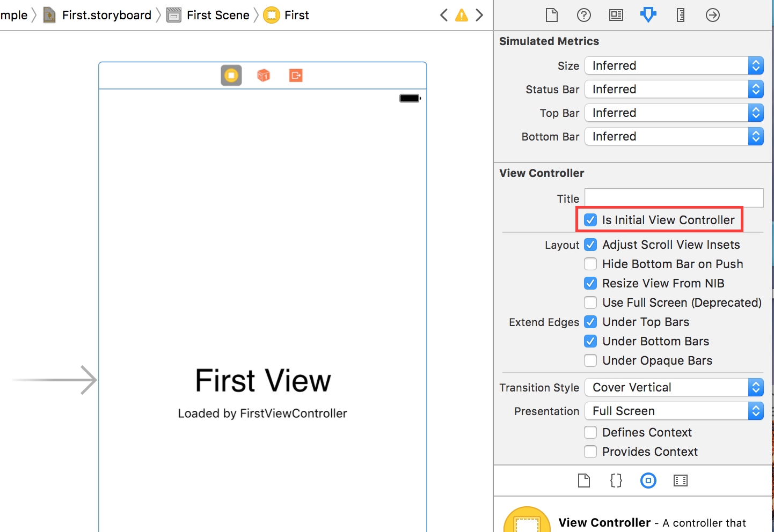Screen dimensions: 774x532
Task: Open the Transition Style dropdown
Action: click(x=756, y=387)
